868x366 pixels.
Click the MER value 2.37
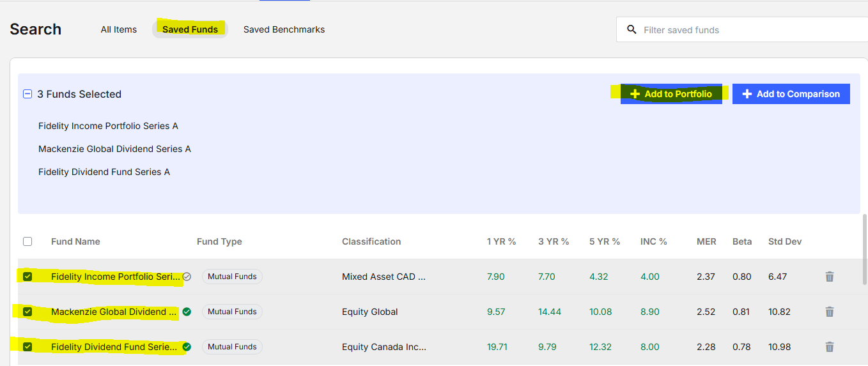coord(705,277)
